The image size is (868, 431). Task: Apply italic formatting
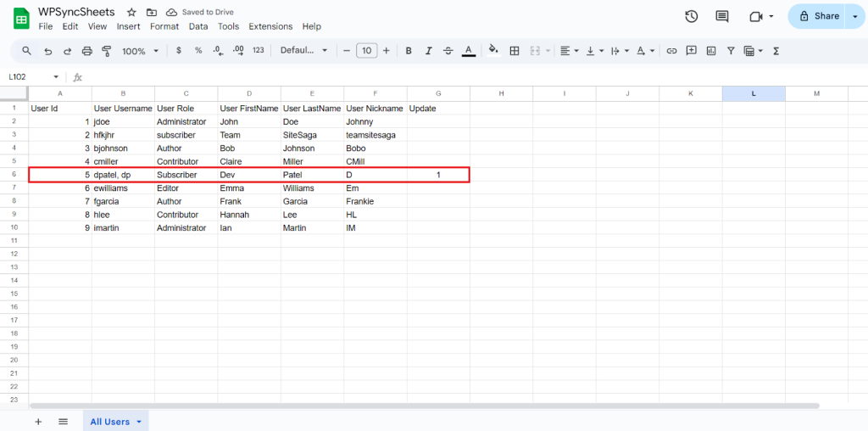428,51
